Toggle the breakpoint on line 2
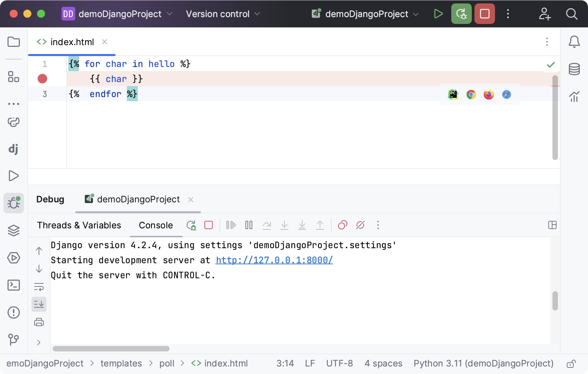 (x=42, y=79)
